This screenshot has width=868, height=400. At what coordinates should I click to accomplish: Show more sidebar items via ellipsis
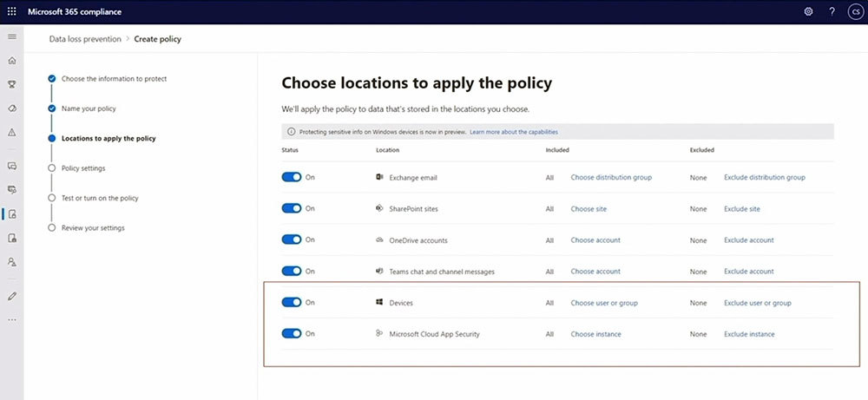coord(11,320)
